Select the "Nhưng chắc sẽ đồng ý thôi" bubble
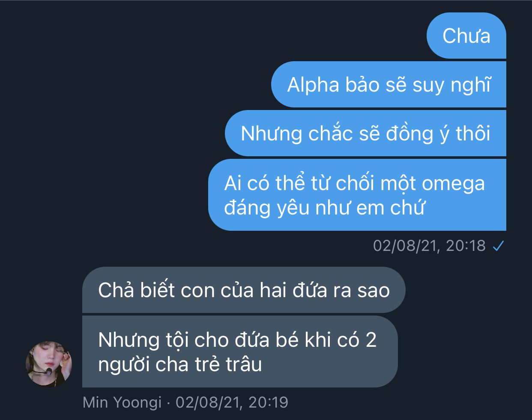 pyautogui.click(x=365, y=133)
